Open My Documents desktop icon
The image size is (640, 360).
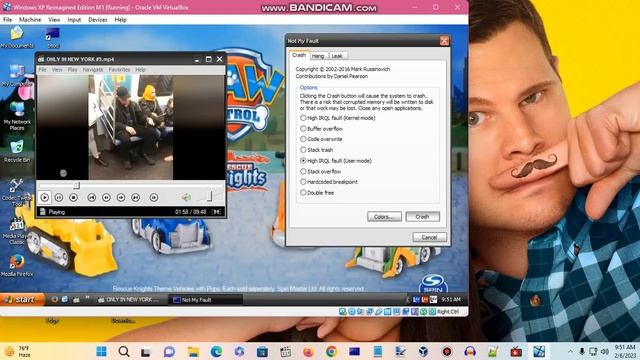coord(17,38)
